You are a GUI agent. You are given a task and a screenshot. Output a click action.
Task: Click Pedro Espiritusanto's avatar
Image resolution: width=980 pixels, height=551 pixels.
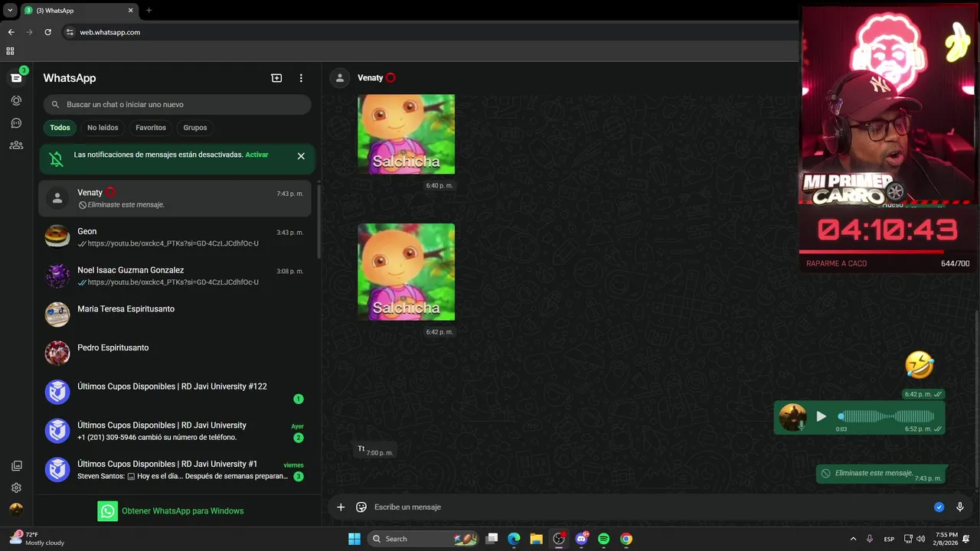(x=57, y=354)
